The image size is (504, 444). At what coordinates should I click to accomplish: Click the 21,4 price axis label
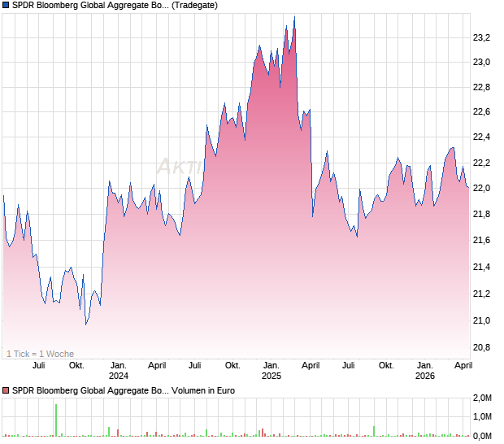(x=481, y=267)
